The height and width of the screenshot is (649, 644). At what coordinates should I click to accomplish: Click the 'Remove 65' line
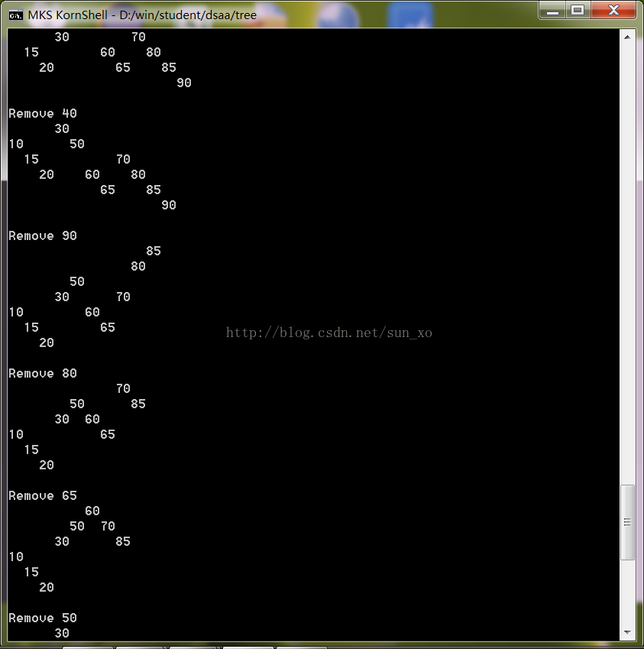tap(43, 496)
